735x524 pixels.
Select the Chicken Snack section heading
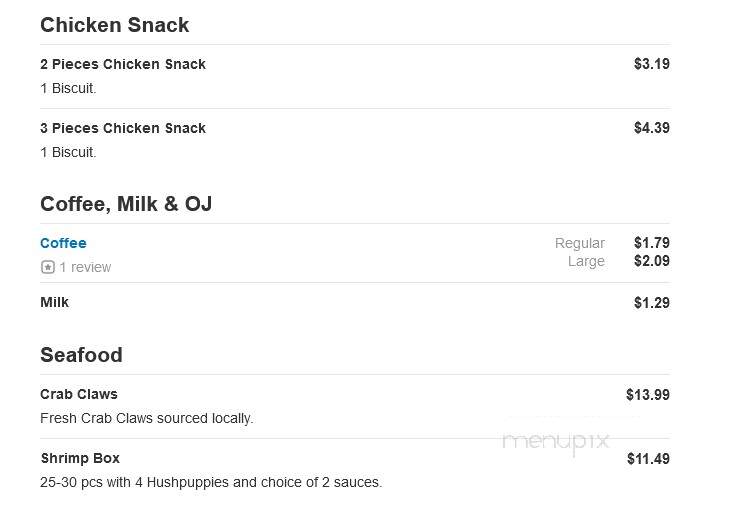(x=114, y=25)
